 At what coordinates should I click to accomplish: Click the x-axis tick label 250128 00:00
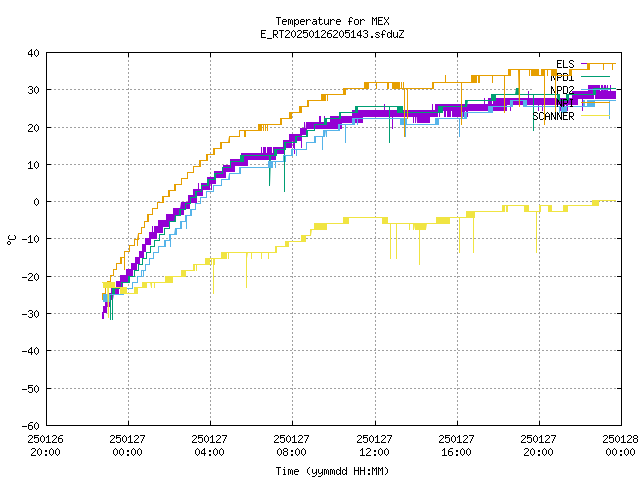point(621,446)
